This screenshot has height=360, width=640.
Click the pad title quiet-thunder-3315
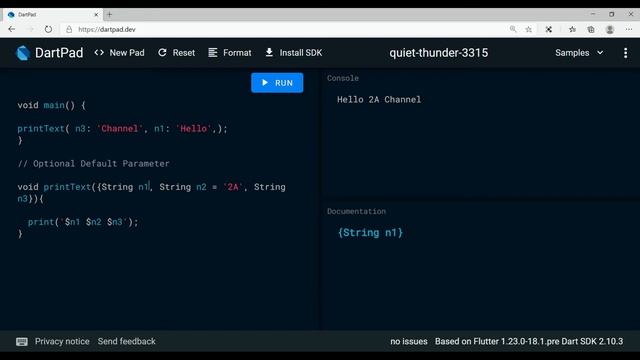click(x=438, y=53)
